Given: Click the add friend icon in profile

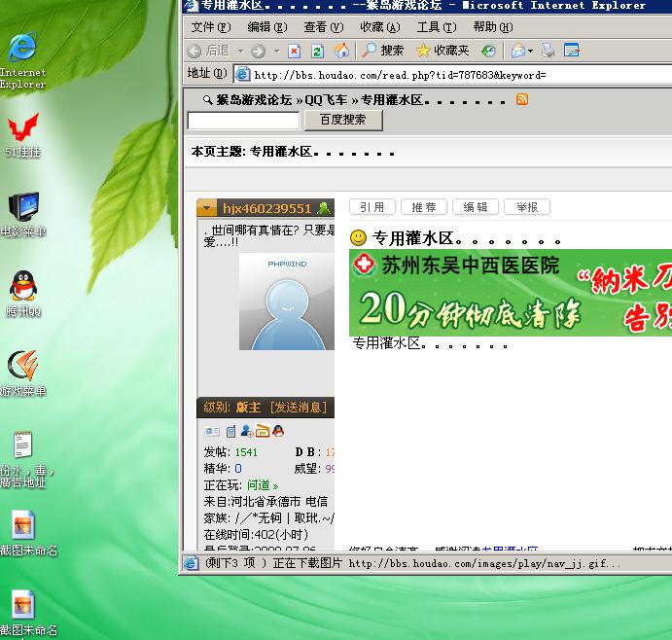Looking at the screenshot, I should tap(246, 431).
